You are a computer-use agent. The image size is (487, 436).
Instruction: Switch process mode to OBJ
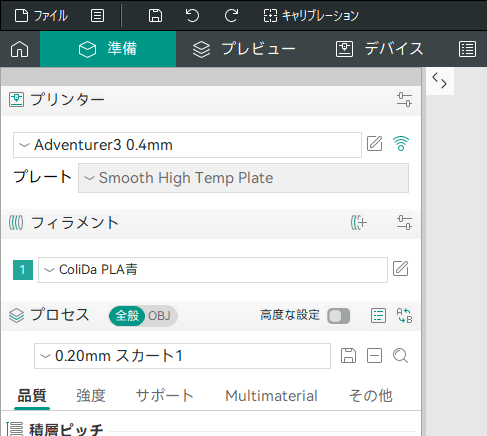(x=159, y=316)
